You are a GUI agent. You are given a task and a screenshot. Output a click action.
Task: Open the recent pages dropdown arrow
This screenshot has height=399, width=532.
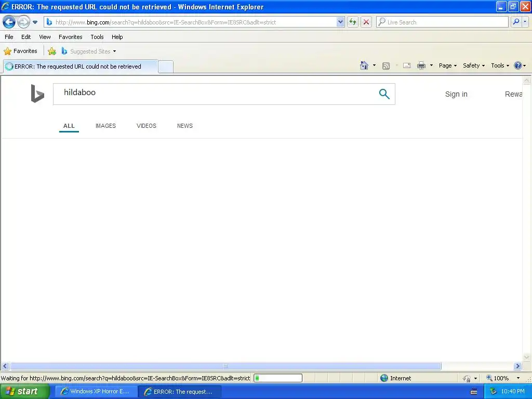(35, 22)
